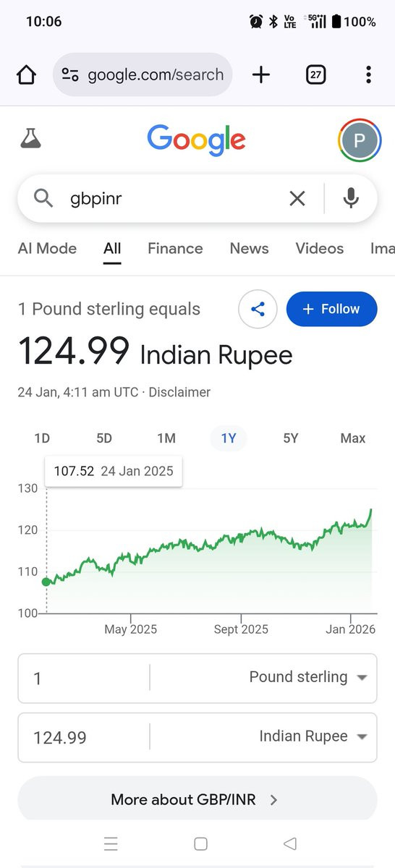Viewport: 395px width, 868px height.
Task: Open the tab switcher showing 27
Action: coord(315,75)
